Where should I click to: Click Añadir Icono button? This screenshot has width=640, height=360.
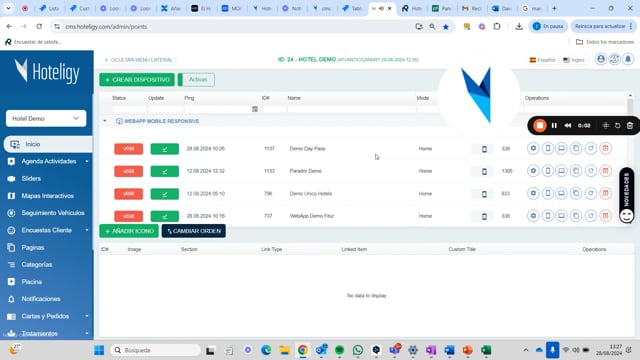[x=129, y=231]
